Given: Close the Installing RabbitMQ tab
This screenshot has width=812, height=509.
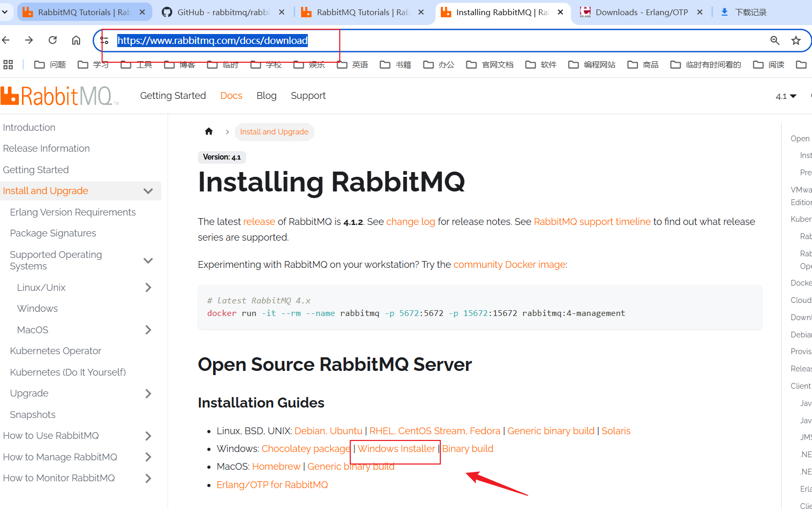Looking at the screenshot, I should click(560, 12).
